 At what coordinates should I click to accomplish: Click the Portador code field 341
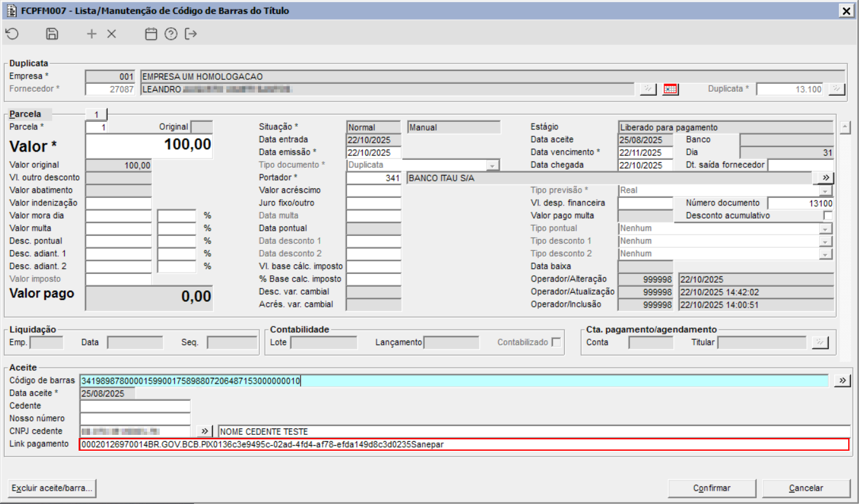374,178
